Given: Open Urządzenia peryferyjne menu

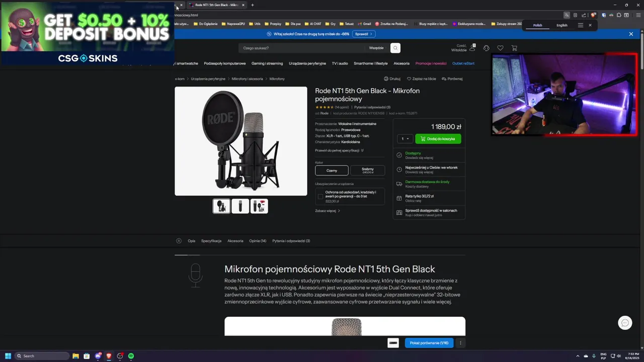Looking at the screenshot, I should (307, 63).
